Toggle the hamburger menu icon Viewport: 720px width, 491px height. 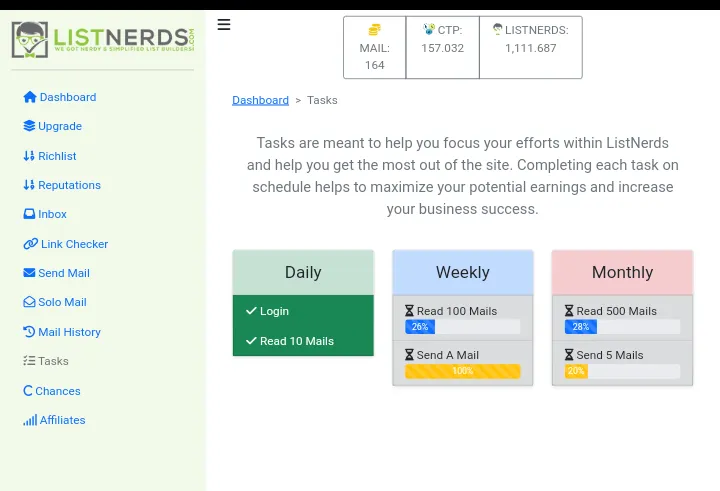pos(224,24)
